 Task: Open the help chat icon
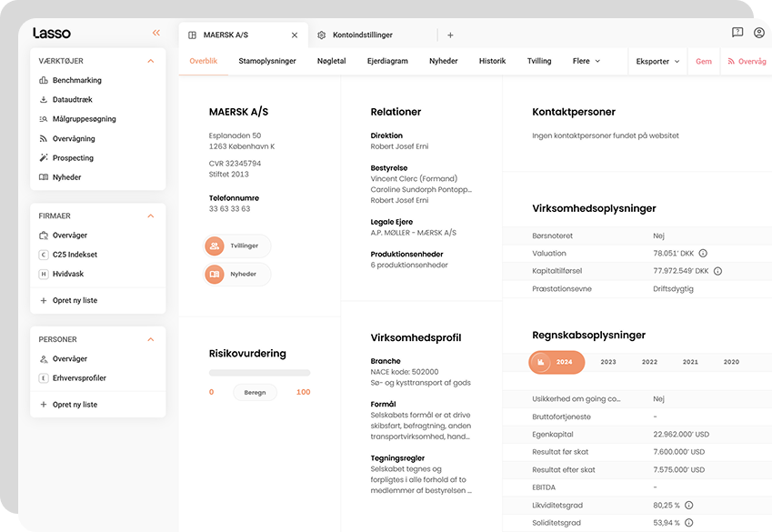click(x=737, y=33)
